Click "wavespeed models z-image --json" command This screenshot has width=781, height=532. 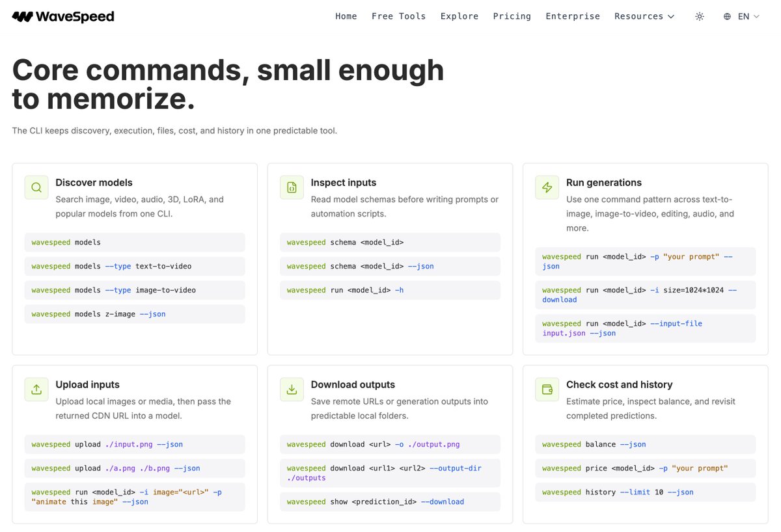[135, 314]
